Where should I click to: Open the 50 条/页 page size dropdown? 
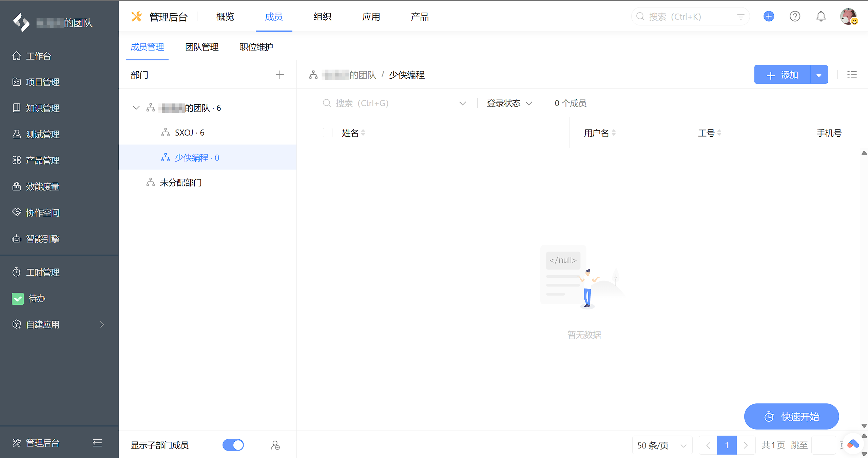tap(662, 445)
